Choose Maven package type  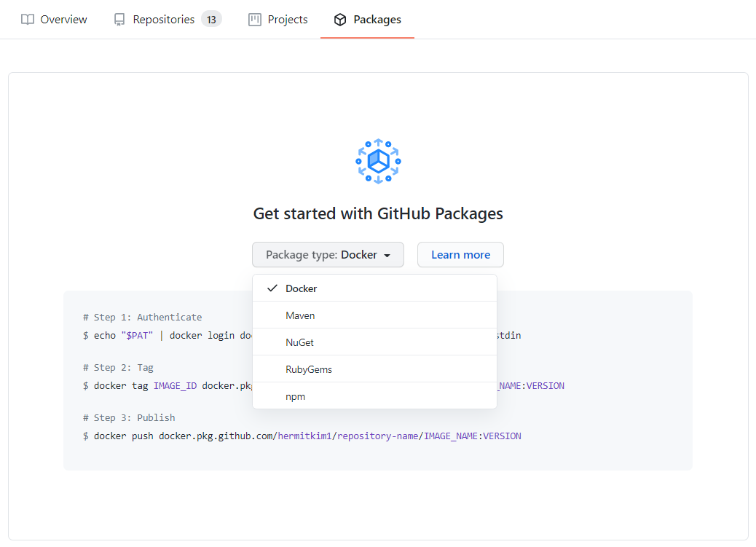pos(374,315)
